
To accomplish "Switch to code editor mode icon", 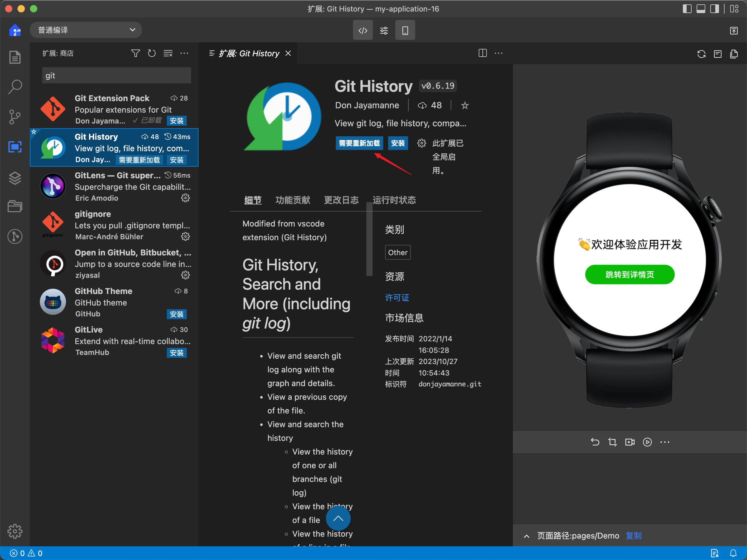I will (x=363, y=30).
